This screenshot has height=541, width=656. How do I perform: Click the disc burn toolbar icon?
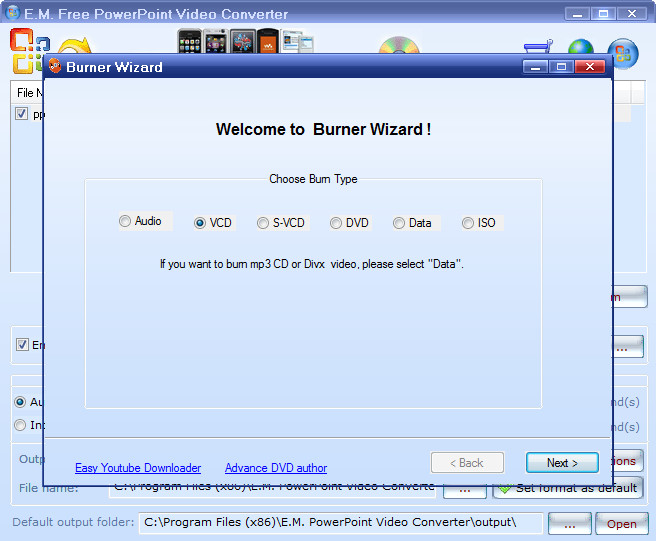399,45
